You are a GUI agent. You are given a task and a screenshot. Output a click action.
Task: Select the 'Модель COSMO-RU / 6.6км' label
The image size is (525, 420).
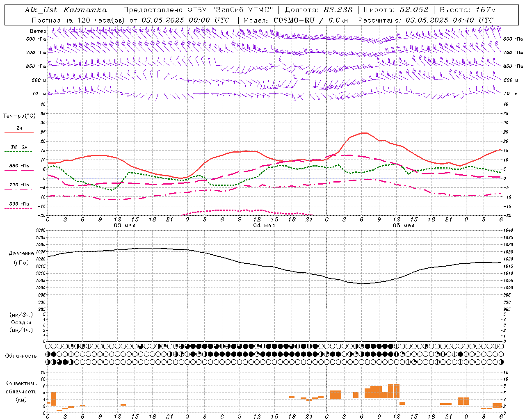click(x=296, y=20)
